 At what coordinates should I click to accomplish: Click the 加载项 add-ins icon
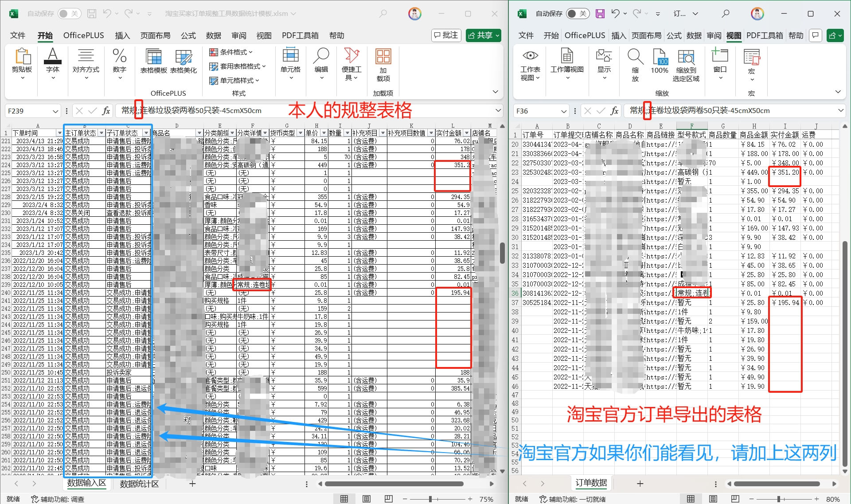pos(383,65)
